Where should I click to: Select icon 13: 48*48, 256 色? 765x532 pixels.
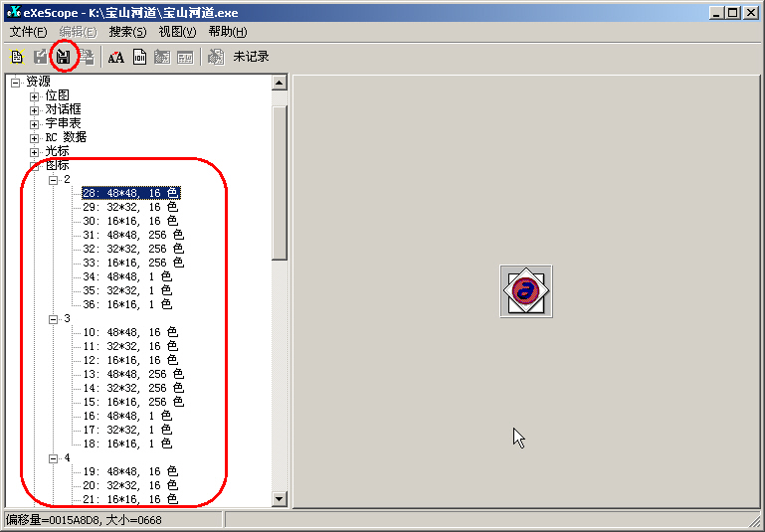coord(133,374)
